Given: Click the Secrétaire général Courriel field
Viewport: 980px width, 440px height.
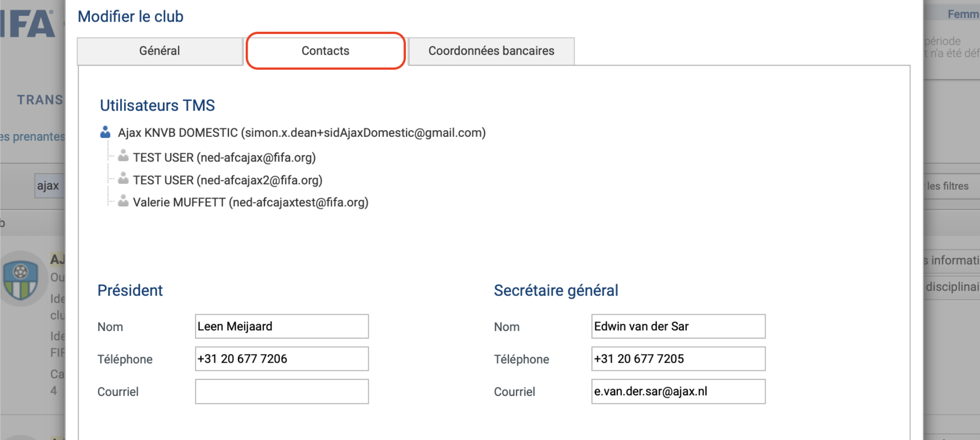Looking at the screenshot, I should coord(678,391).
